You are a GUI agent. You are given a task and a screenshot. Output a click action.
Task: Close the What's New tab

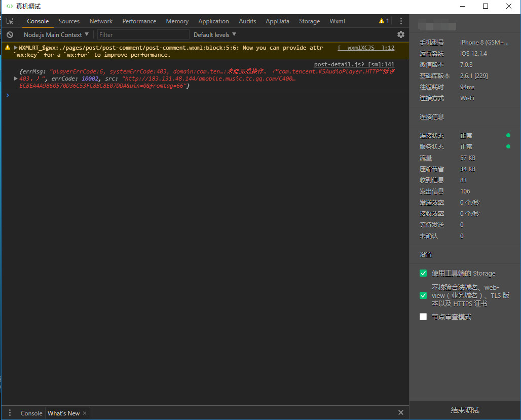click(85, 413)
